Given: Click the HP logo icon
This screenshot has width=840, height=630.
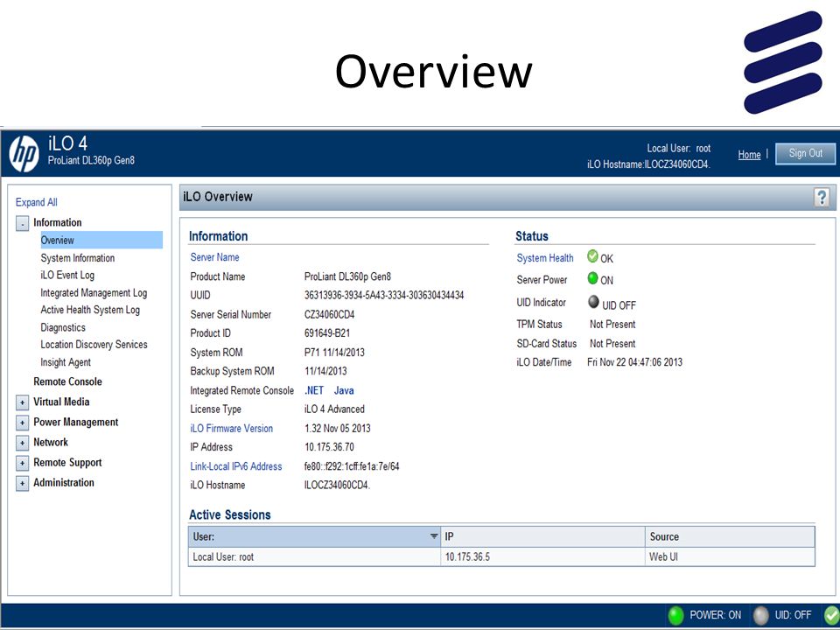Looking at the screenshot, I should coord(24,154).
